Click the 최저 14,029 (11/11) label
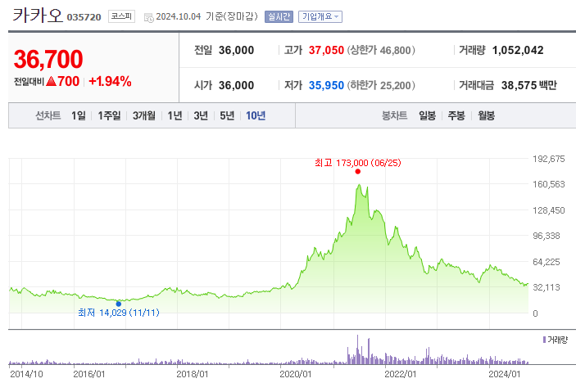576x392 pixels. (x=119, y=313)
